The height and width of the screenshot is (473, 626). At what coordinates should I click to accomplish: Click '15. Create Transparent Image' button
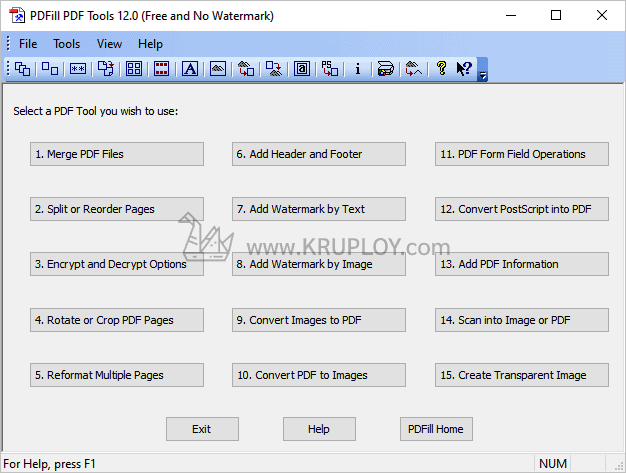pyautogui.click(x=522, y=375)
